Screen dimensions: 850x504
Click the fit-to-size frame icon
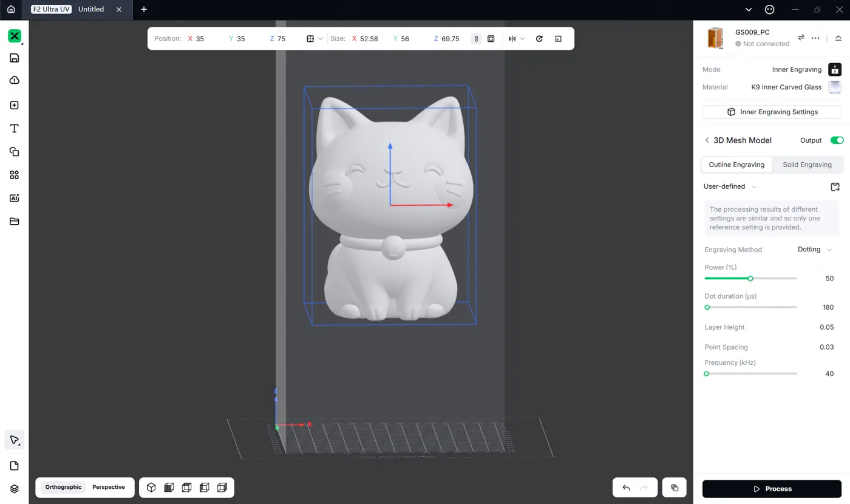pyautogui.click(x=491, y=39)
